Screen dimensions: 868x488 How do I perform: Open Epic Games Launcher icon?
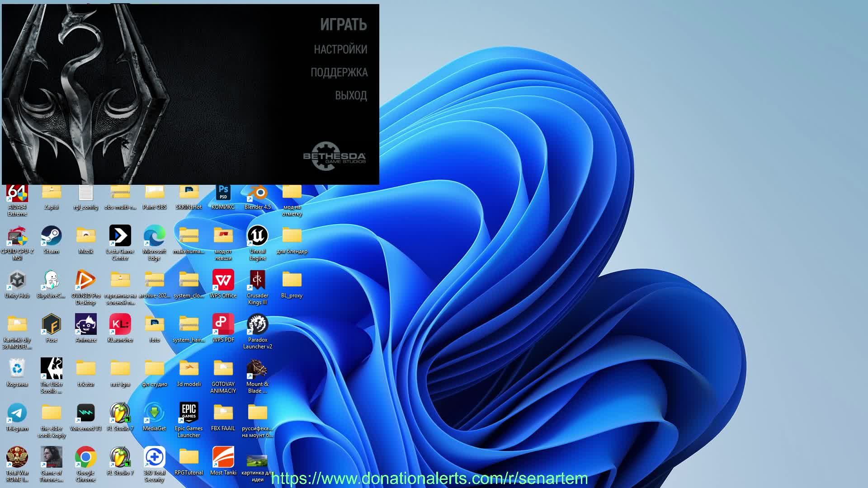189,420
